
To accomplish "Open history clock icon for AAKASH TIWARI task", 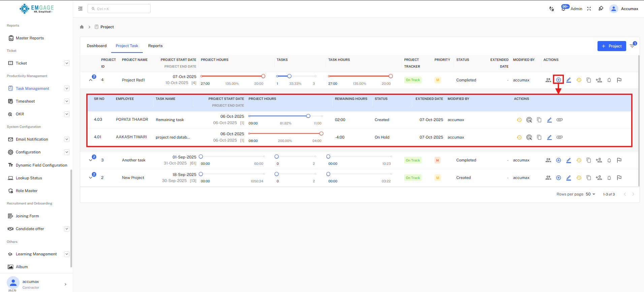I will [x=519, y=137].
